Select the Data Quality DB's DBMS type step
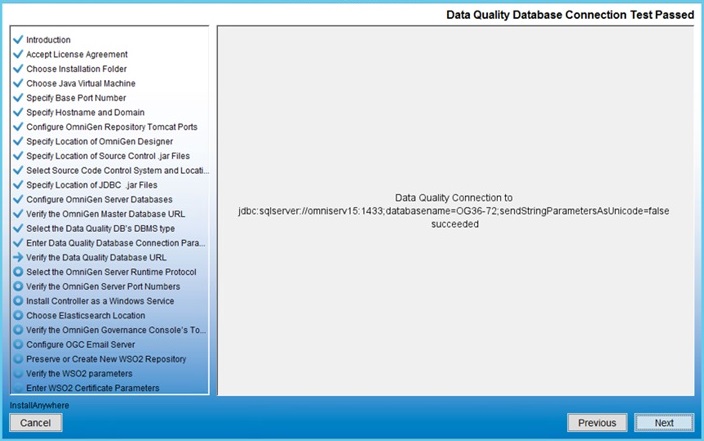 [101, 229]
